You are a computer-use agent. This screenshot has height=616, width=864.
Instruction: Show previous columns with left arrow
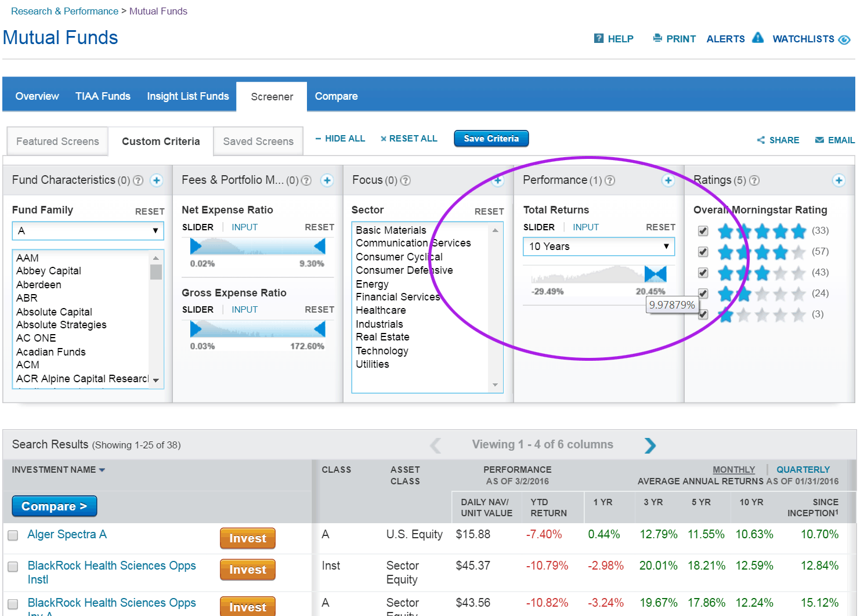(435, 445)
